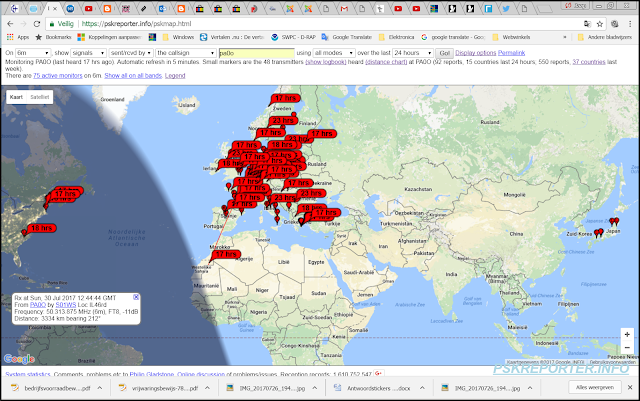
Task: Click 'Show all on all bands'
Action: 133,76
